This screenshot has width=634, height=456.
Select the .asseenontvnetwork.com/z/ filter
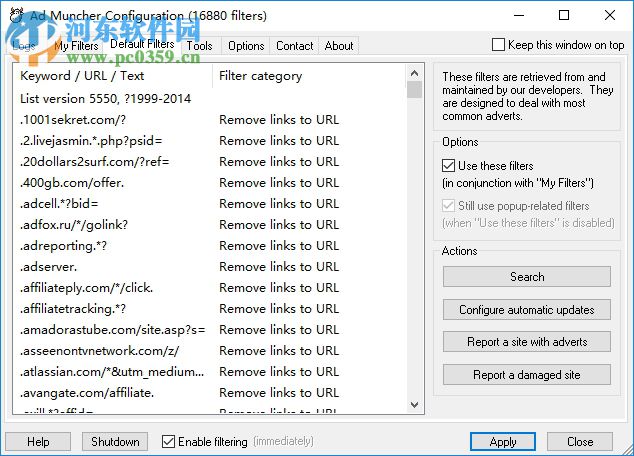(x=209, y=351)
